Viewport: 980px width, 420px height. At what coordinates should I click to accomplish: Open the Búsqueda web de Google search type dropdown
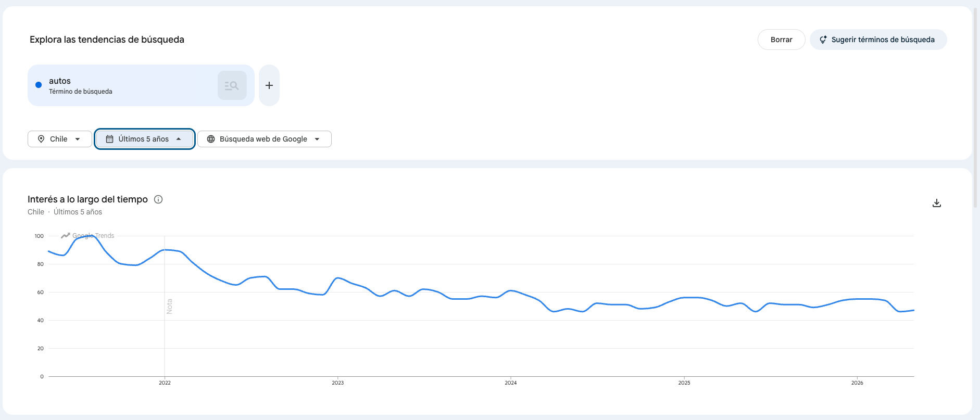(x=317, y=139)
